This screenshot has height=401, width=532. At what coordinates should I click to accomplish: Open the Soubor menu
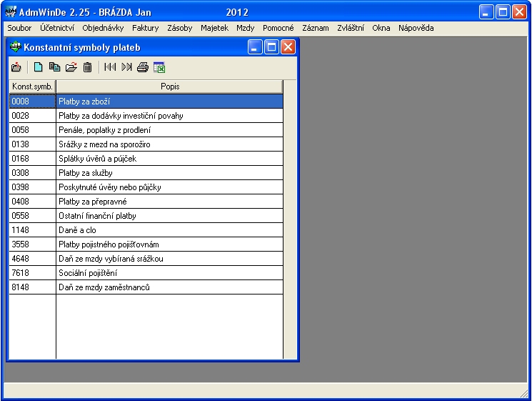click(x=19, y=28)
